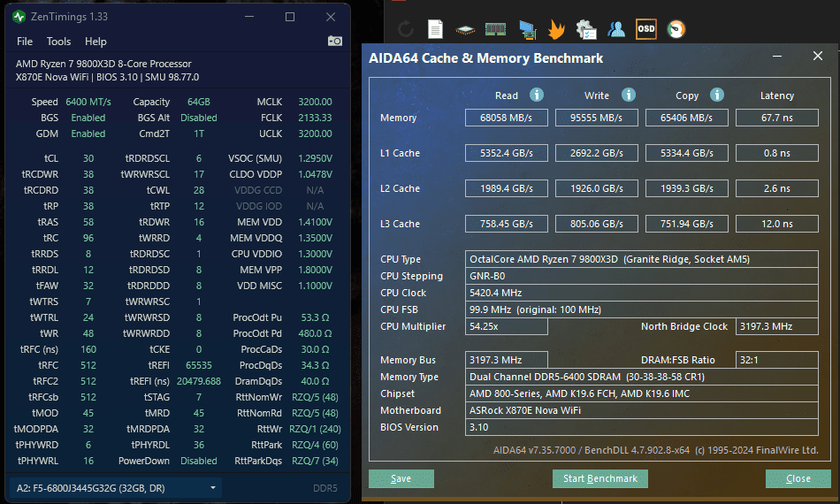Click the Motherboard ASRock X870E field

pos(642,410)
